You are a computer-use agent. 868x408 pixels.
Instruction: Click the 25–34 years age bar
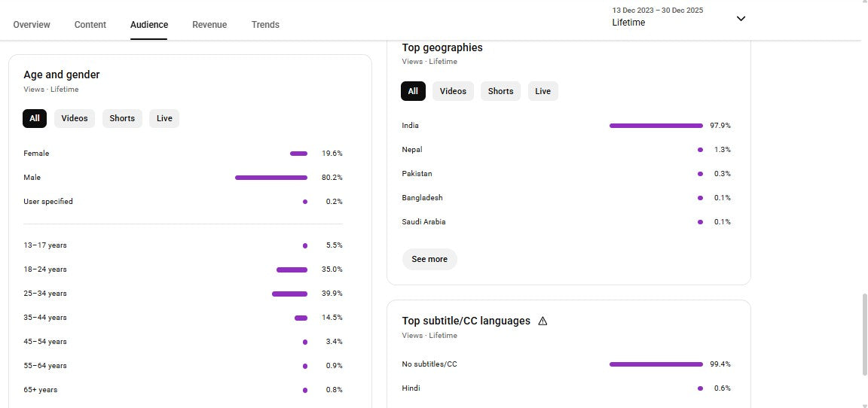pyautogui.click(x=289, y=294)
